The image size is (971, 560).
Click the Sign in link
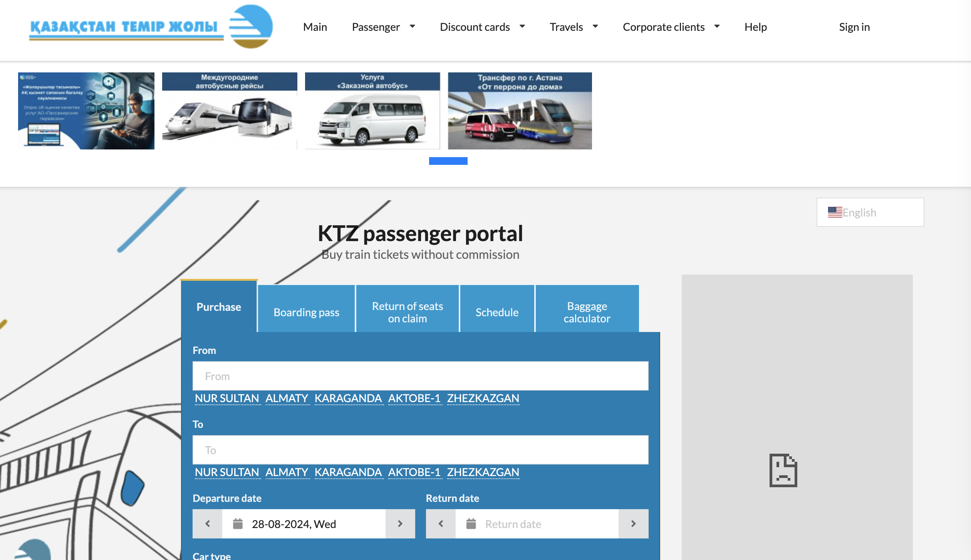(x=854, y=27)
